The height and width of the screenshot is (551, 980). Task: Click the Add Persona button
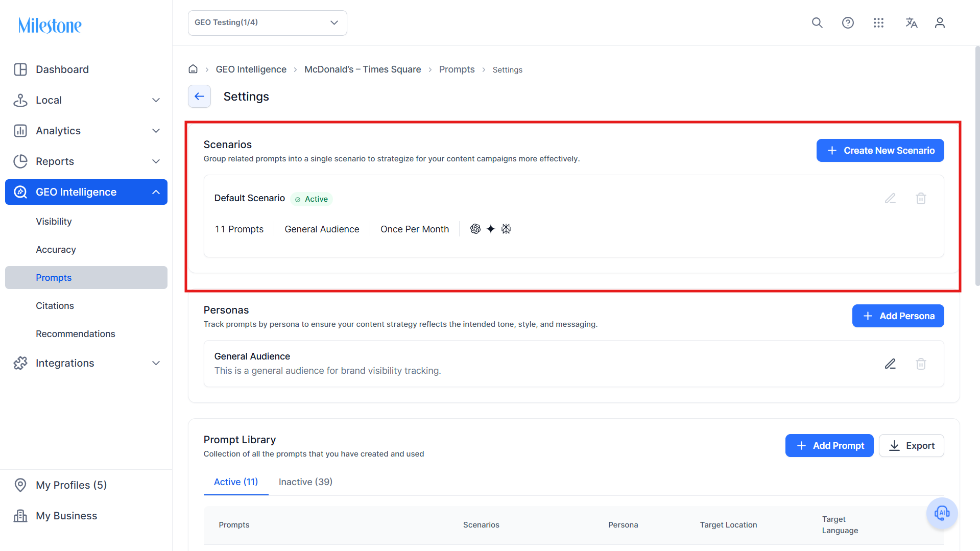click(898, 316)
